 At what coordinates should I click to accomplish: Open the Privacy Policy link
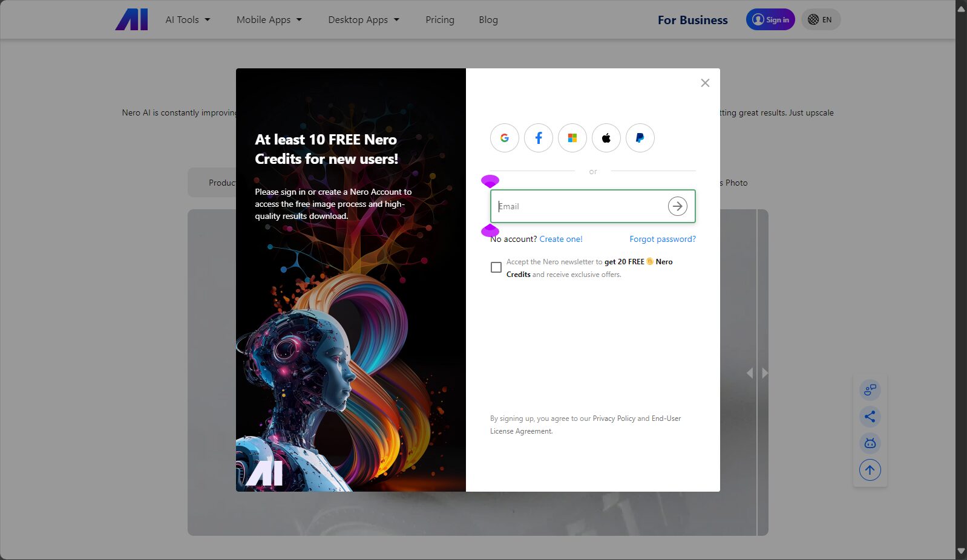pyautogui.click(x=614, y=418)
